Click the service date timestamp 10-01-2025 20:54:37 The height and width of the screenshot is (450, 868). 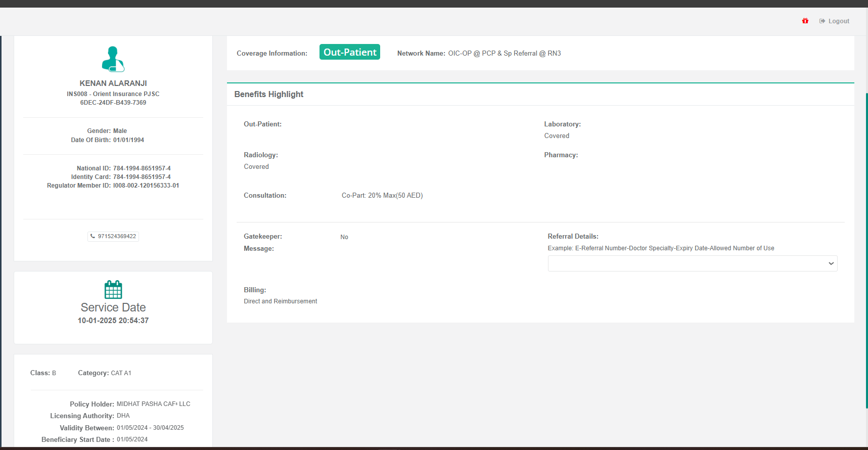113,321
